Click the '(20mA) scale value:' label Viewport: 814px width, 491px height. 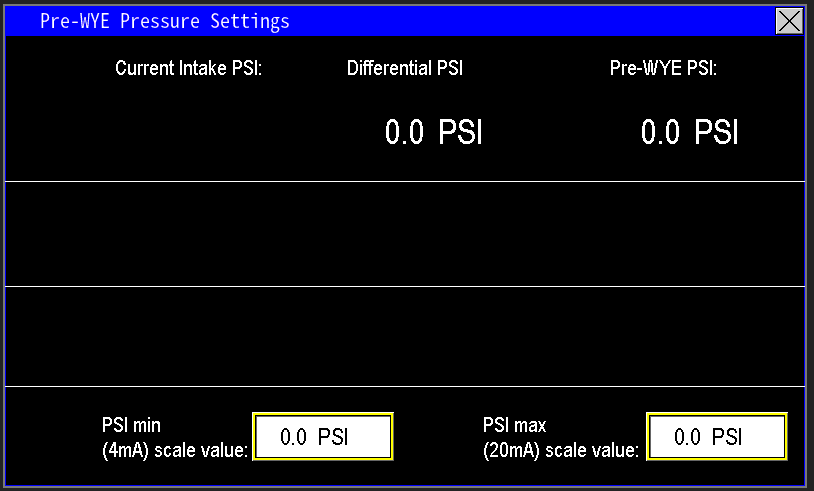point(560,450)
